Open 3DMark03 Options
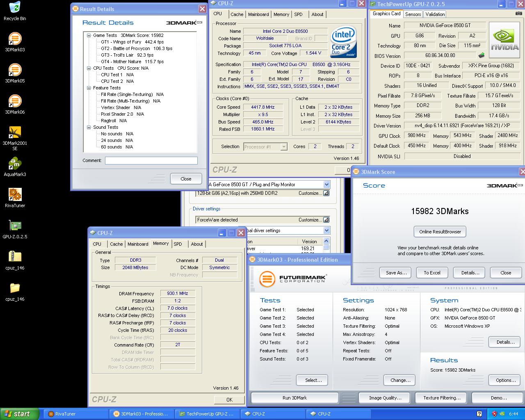525x420 pixels. tap(505, 380)
